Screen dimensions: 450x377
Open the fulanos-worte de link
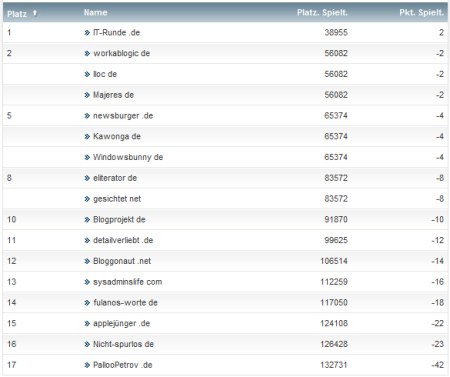point(125,303)
